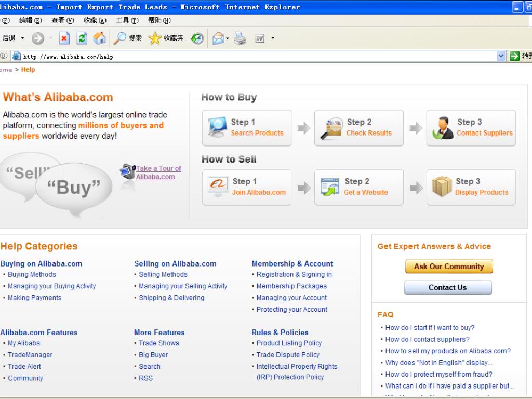
Task: Open dropdown next to Edit with Word
Action: (x=273, y=38)
